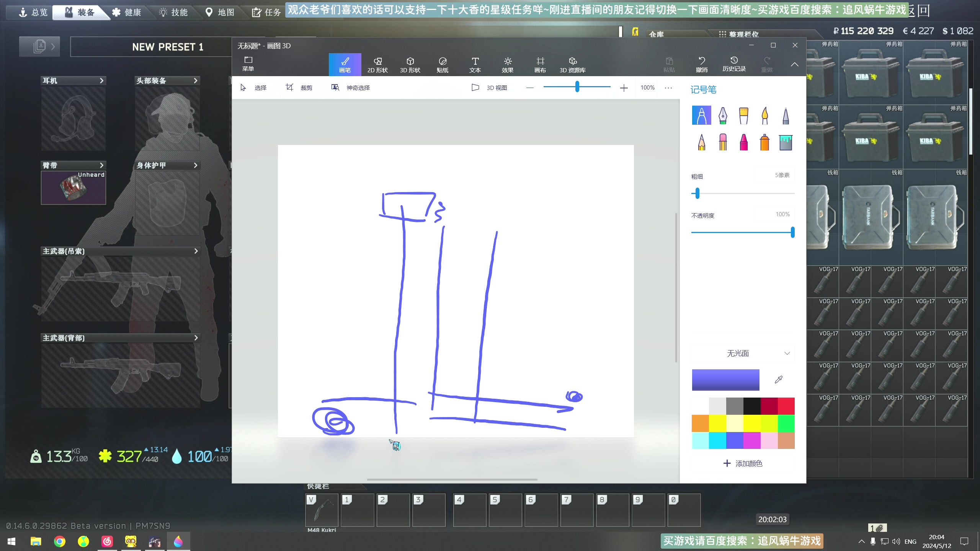Collapse the Paint 3D ribbon chevron
This screenshot has height=551, width=980.
[x=795, y=64]
